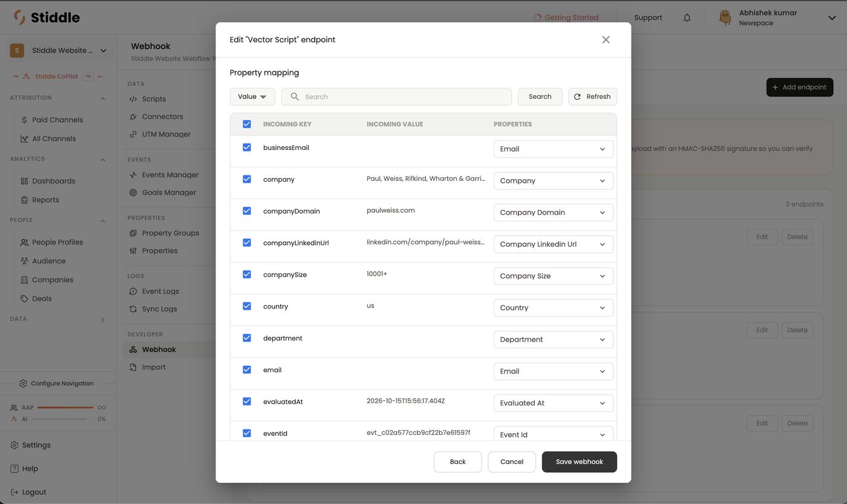Open Reports in sidebar
Image resolution: width=847 pixels, height=504 pixels.
(45, 200)
